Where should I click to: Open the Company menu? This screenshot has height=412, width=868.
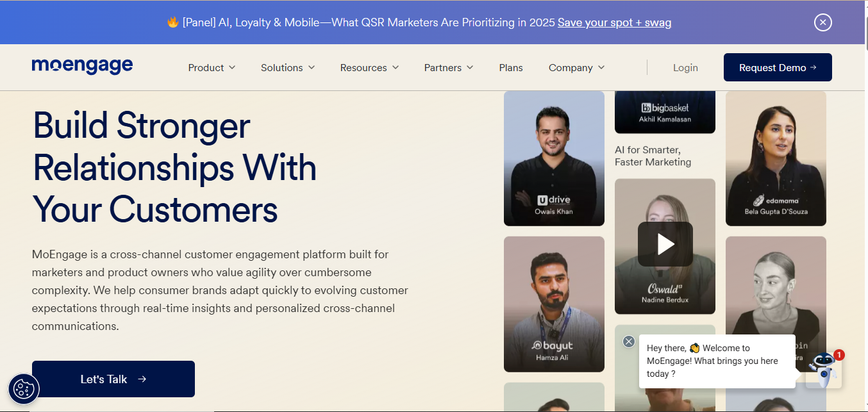point(576,67)
